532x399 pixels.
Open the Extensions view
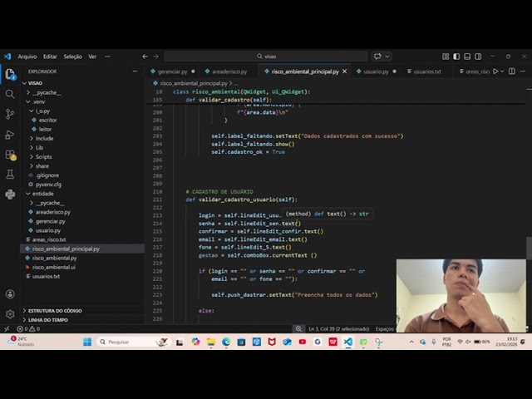click(10, 155)
